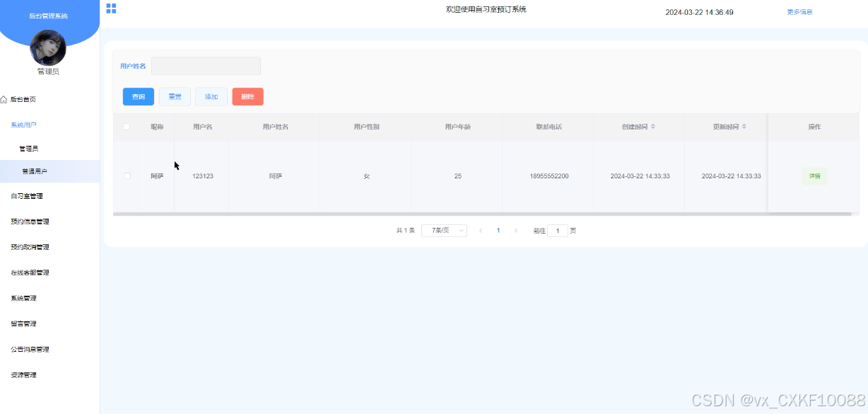Click the 管理员 label under avatar
The height and width of the screenshot is (414, 868).
48,71
